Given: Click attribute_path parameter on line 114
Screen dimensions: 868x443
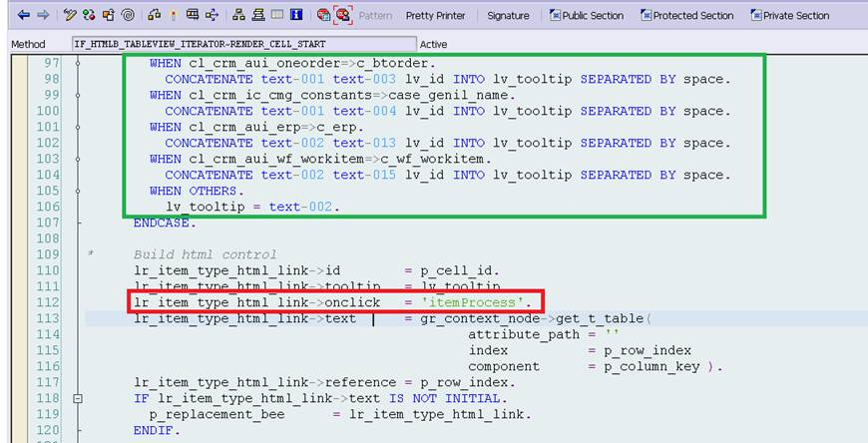Looking at the screenshot, I should pos(524,334).
